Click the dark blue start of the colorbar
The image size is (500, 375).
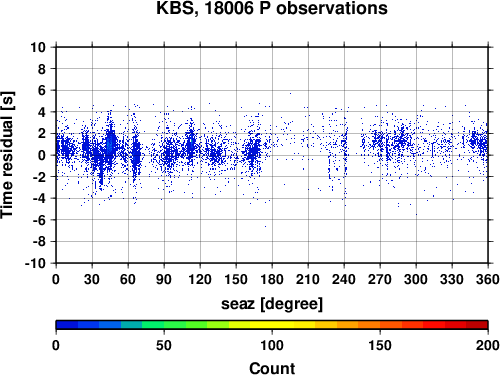pyautogui.click(x=67, y=324)
